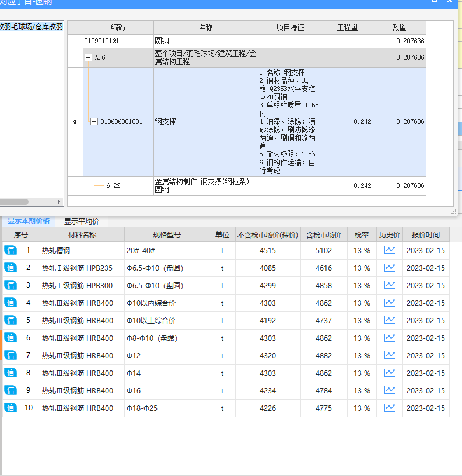The height and width of the screenshot is (476, 462).
Task: Click the 工程里 column header
Action: point(348,27)
